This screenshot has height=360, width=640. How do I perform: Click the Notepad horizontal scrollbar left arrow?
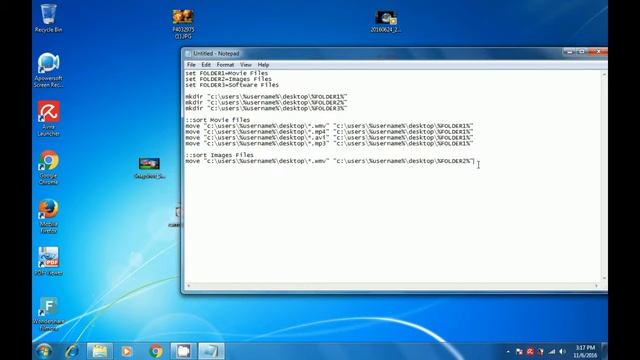(188, 286)
